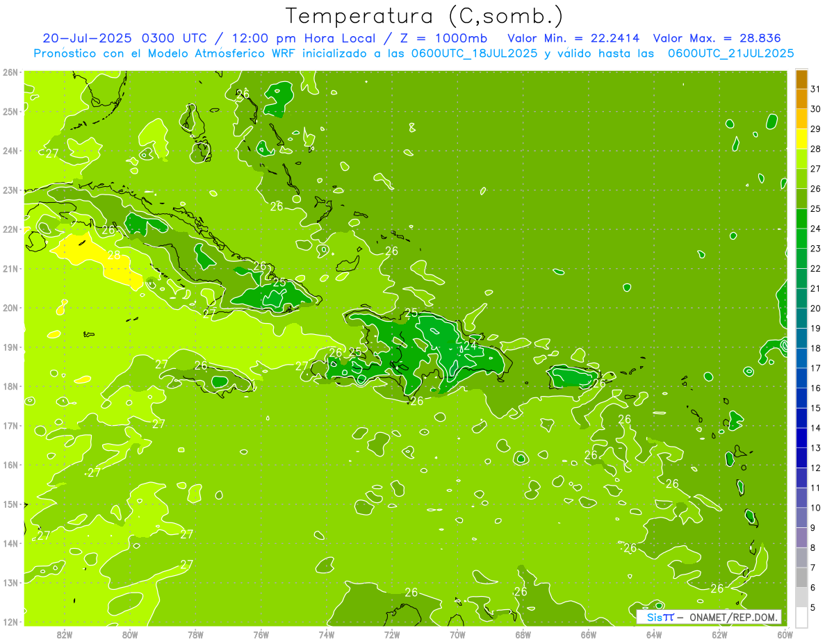Select 'Valor Max. = 28.836' in header
Image resolution: width=834 pixels, height=644 pixels.
point(717,38)
